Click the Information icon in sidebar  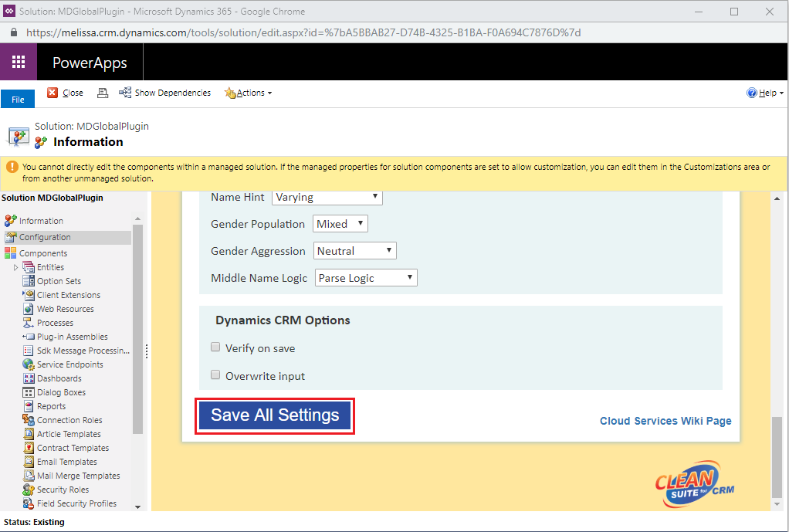(11, 221)
